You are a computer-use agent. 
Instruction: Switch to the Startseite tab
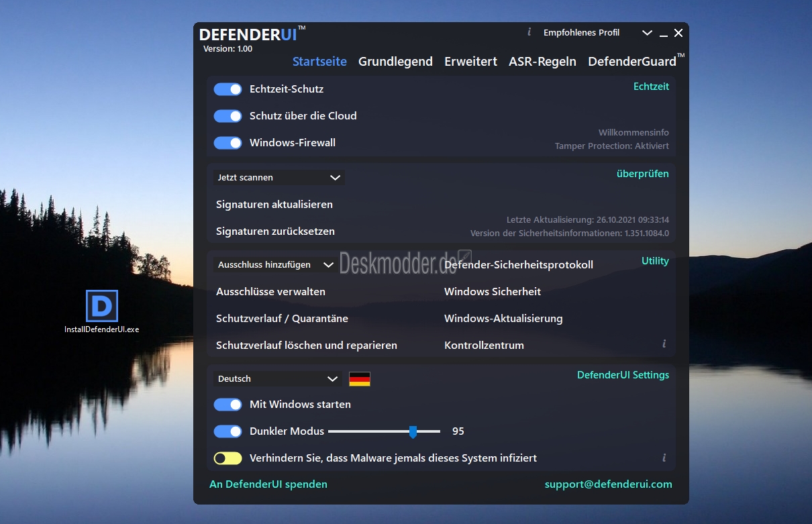(319, 61)
